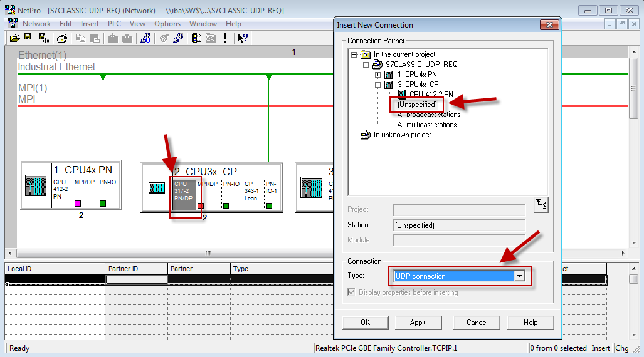Click the Apply button
Screen dimensions: 644x357
coord(418,323)
